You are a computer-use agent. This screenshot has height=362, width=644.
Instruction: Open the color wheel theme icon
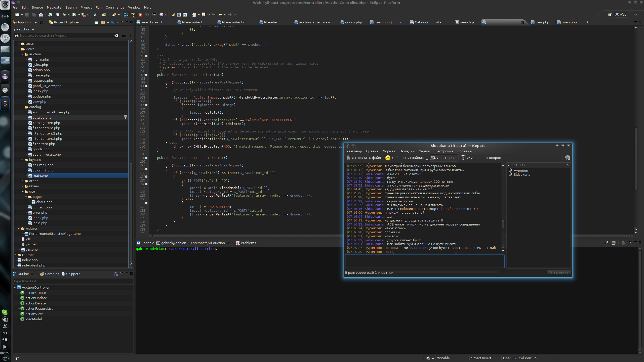[162, 15]
